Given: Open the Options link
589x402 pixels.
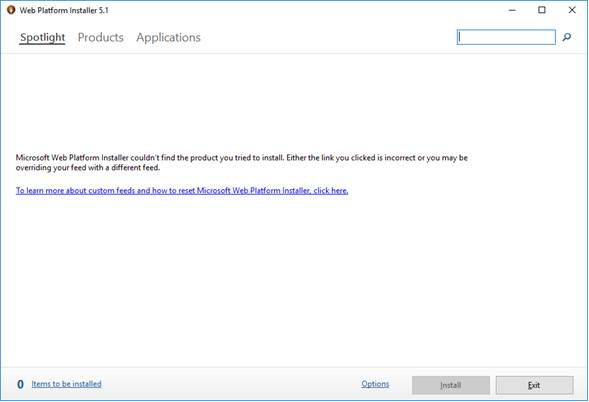Looking at the screenshot, I should (375, 384).
